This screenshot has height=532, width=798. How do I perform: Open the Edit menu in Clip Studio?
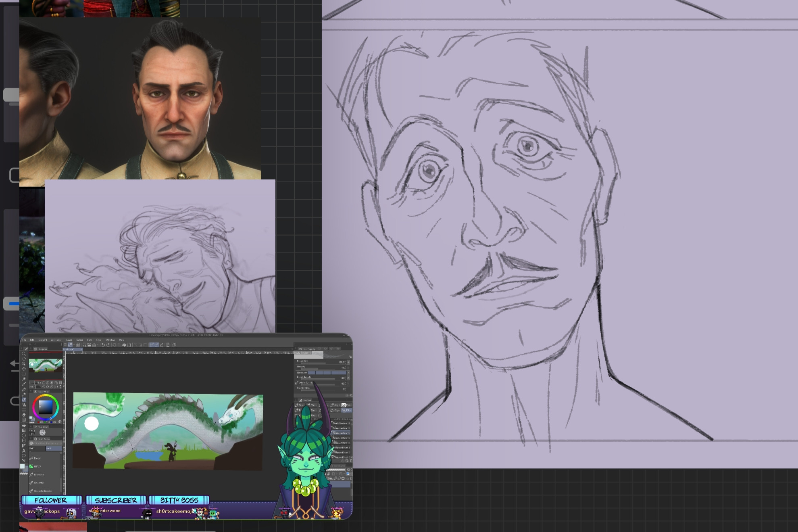coord(32,340)
